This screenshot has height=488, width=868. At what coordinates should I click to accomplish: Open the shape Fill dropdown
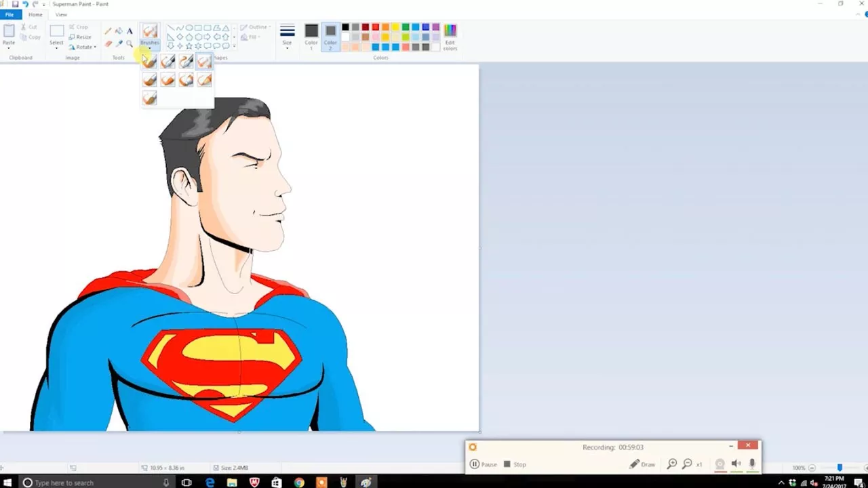[x=252, y=37]
